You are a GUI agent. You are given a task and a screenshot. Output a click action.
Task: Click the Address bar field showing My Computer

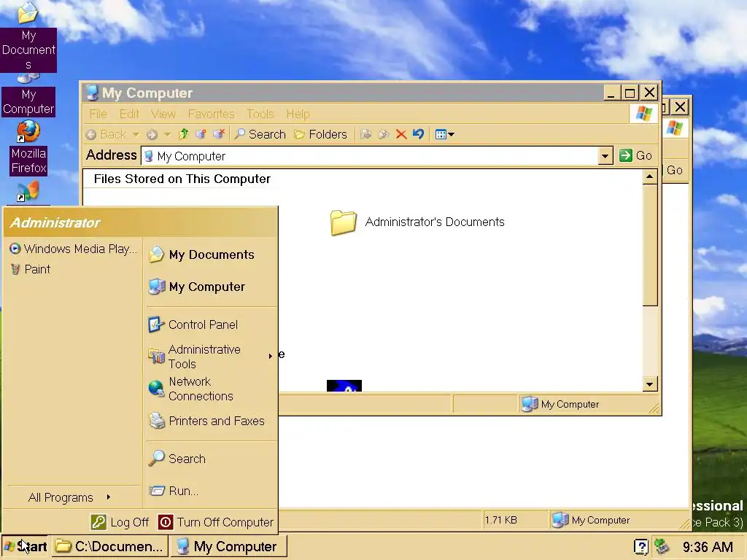pyautogui.click(x=370, y=156)
